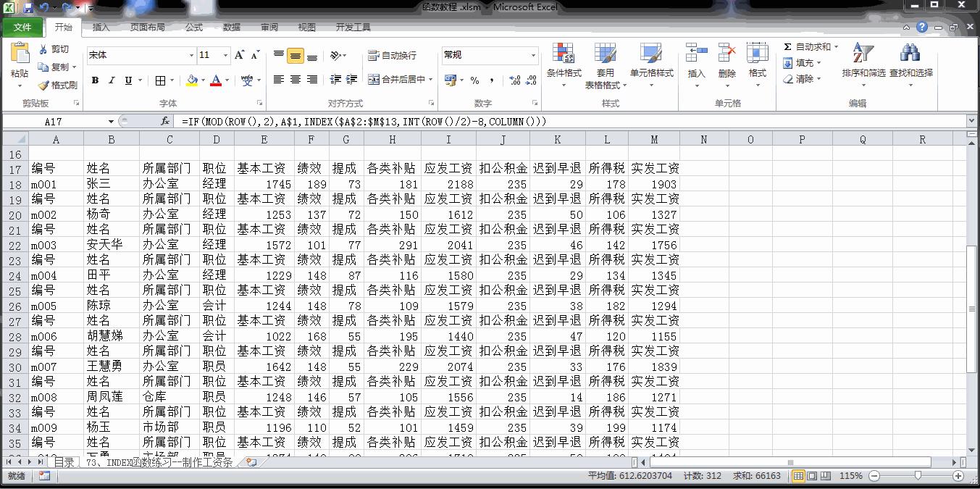This screenshot has width=980, height=489.
Task: Click the percent style icon
Action: (474, 80)
